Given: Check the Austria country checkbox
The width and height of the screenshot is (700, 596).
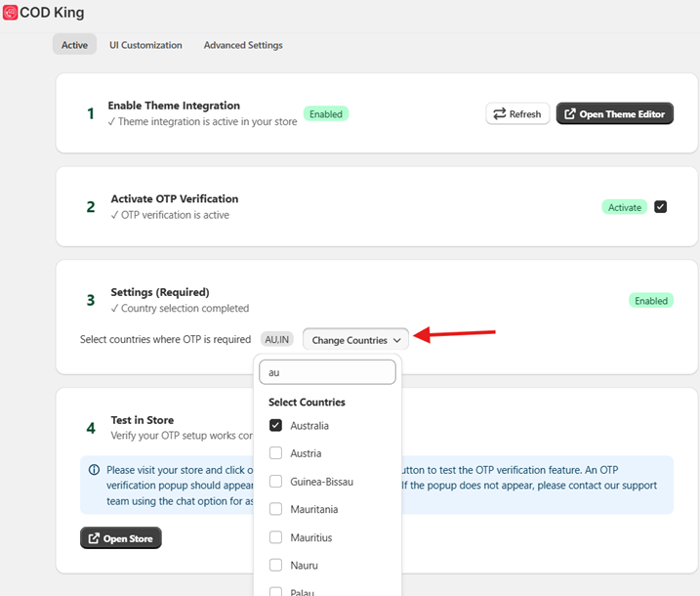Looking at the screenshot, I should click(x=275, y=453).
